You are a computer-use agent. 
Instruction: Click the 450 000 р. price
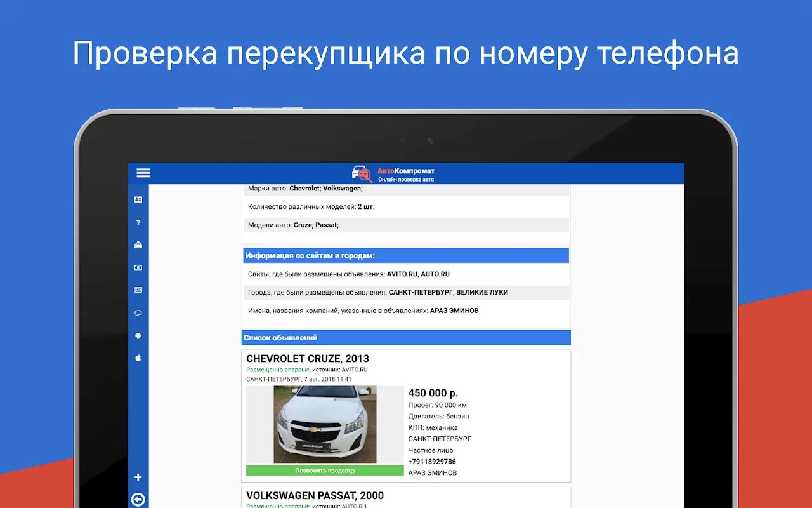point(433,393)
